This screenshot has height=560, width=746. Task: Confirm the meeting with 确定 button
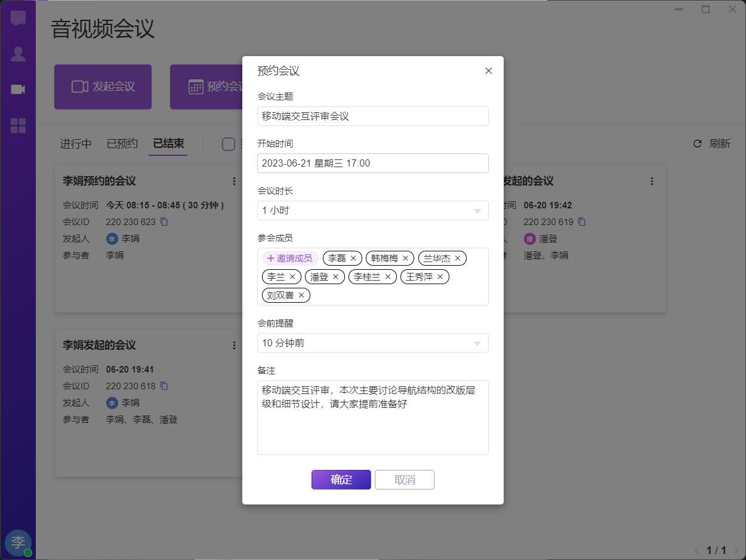click(x=341, y=480)
